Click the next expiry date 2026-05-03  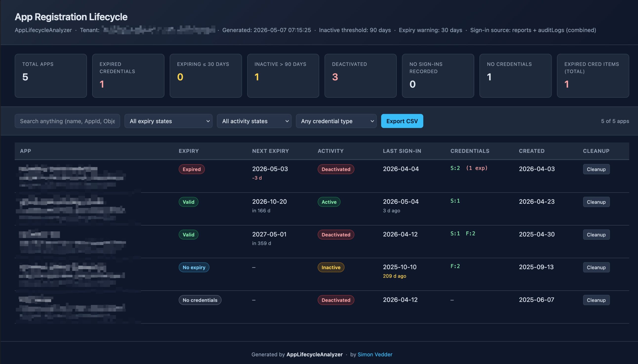point(270,169)
